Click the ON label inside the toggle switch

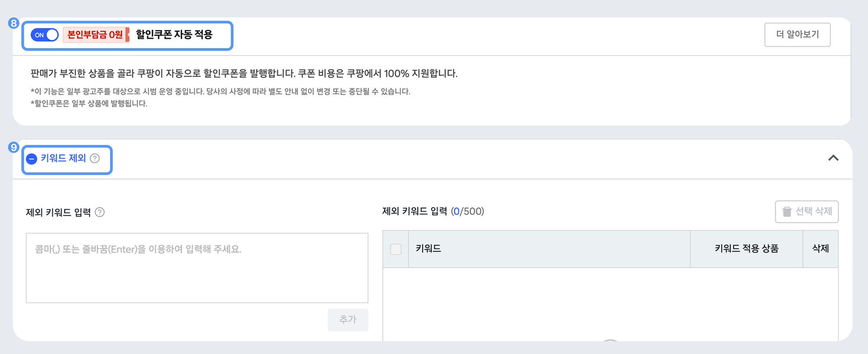40,35
